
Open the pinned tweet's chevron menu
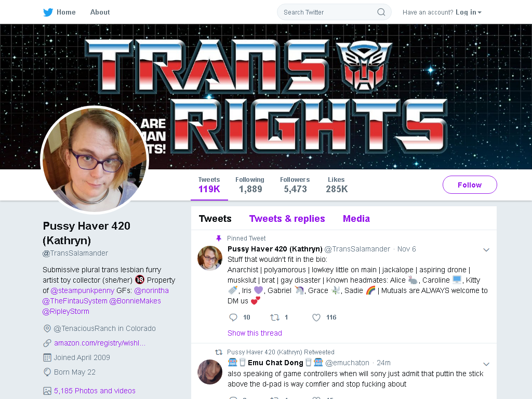pyautogui.click(x=486, y=250)
